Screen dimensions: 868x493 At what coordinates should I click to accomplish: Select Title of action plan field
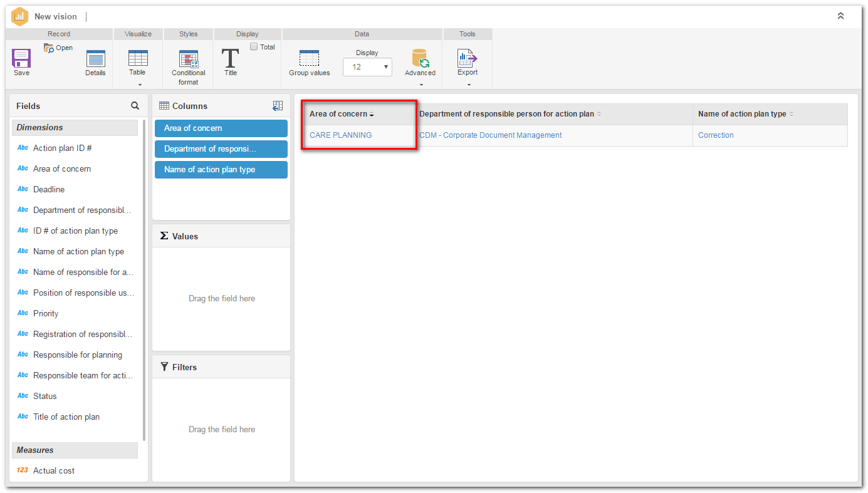pos(66,417)
